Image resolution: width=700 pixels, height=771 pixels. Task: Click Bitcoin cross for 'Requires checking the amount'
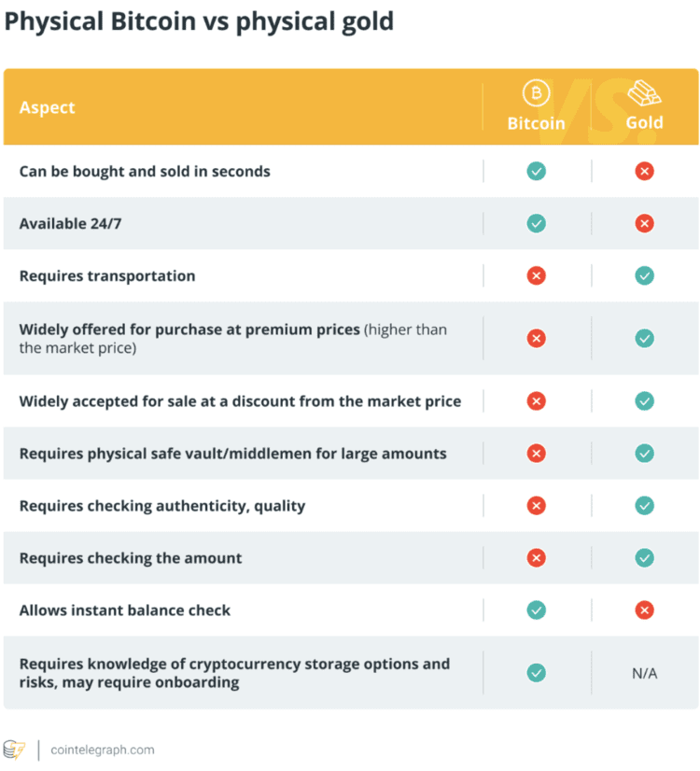(x=537, y=557)
